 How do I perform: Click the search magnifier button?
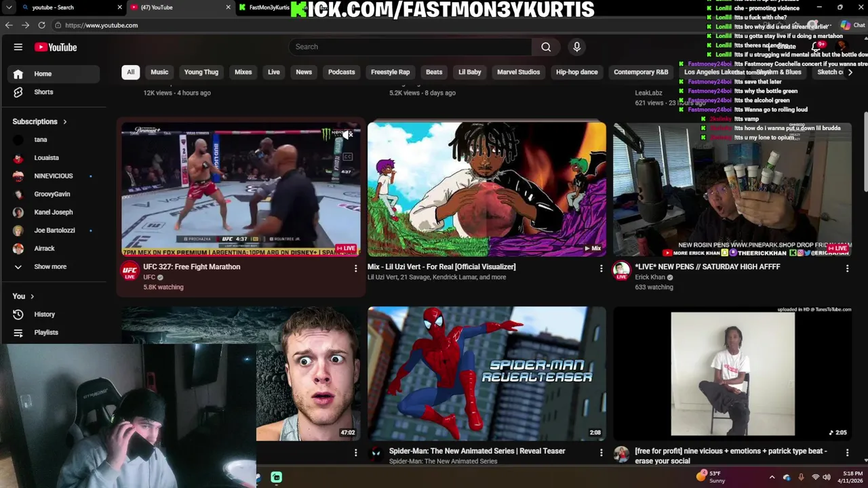(546, 47)
